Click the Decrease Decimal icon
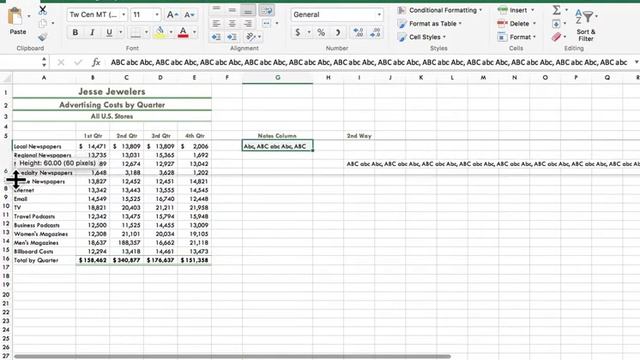Image resolution: width=640 pixels, height=360 pixels. 375,32
